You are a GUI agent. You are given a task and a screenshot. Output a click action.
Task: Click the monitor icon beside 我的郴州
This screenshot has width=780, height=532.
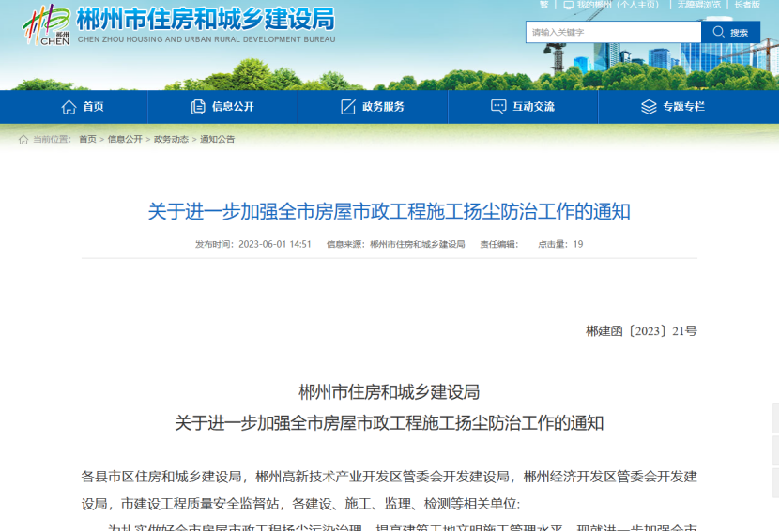569,5
